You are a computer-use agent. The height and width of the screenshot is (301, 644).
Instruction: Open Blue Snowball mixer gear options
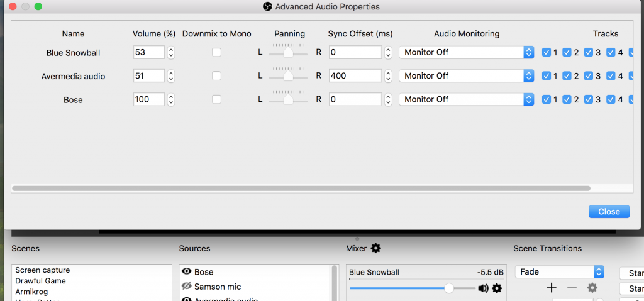[x=497, y=288]
